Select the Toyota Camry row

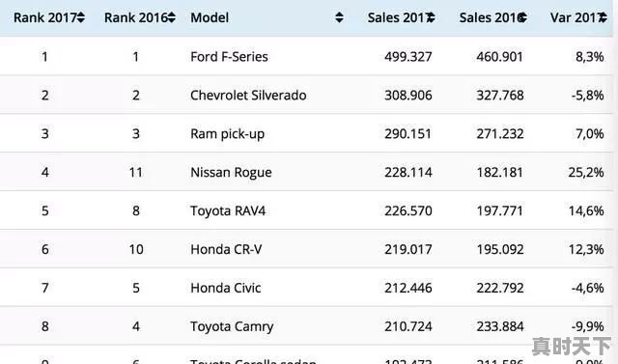pos(306,326)
